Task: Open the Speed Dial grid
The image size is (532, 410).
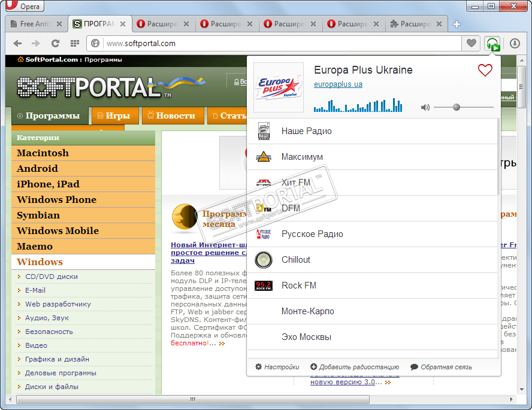Action: pyautogui.click(x=75, y=43)
